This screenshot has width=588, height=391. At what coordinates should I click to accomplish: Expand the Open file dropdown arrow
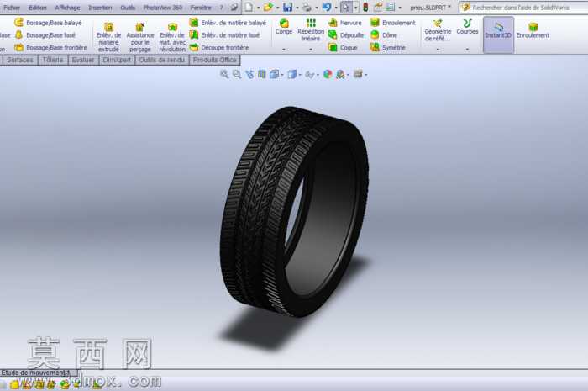(277, 8)
